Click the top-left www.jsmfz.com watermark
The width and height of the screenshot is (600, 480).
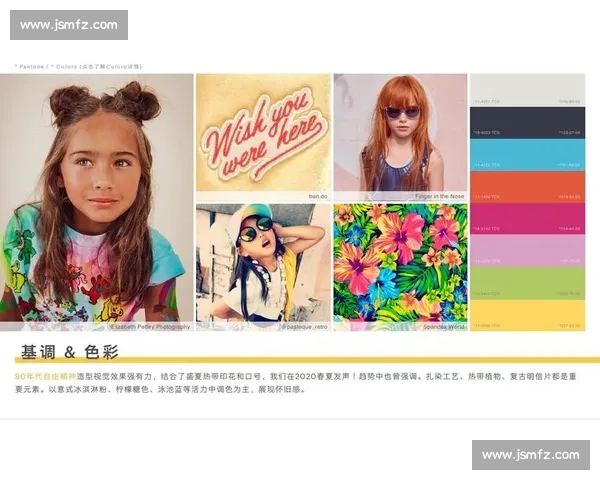tap(67, 24)
